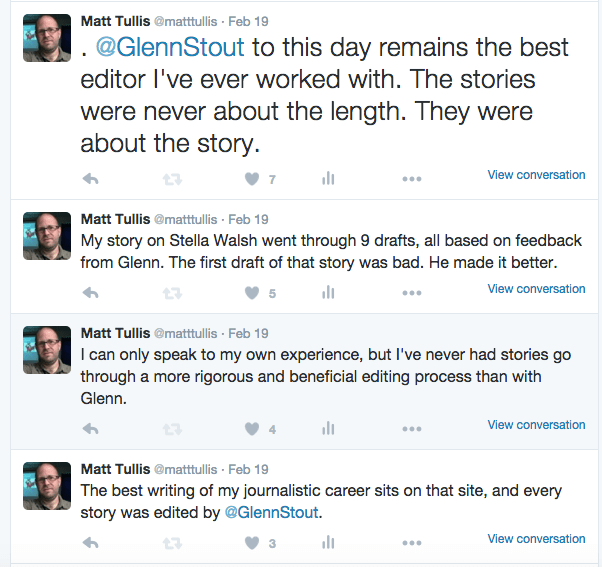The width and height of the screenshot is (602, 567).
Task: Open more options on best editor tweet
Action: click(x=411, y=179)
